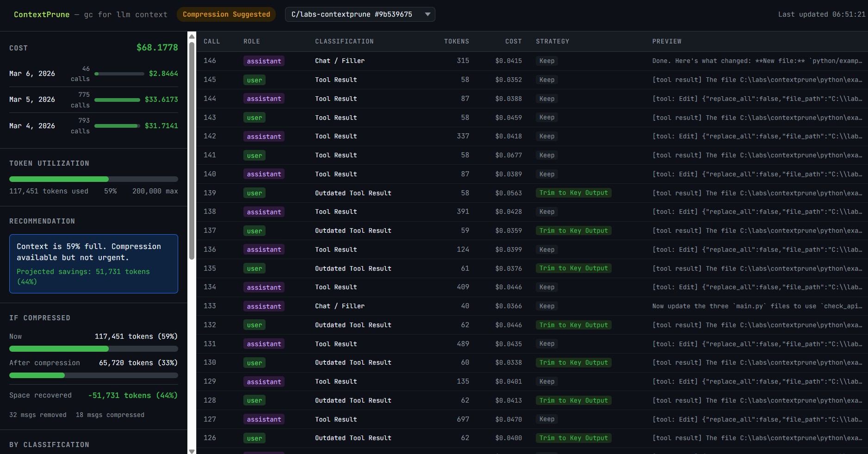Sort by the COST column header
Screen dimensions: 868x454
click(513, 41)
